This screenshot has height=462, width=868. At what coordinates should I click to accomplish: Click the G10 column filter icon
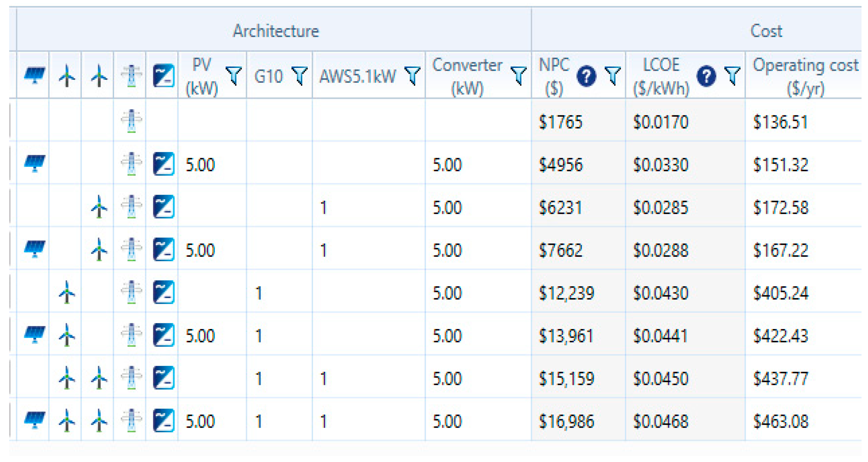[x=299, y=75]
